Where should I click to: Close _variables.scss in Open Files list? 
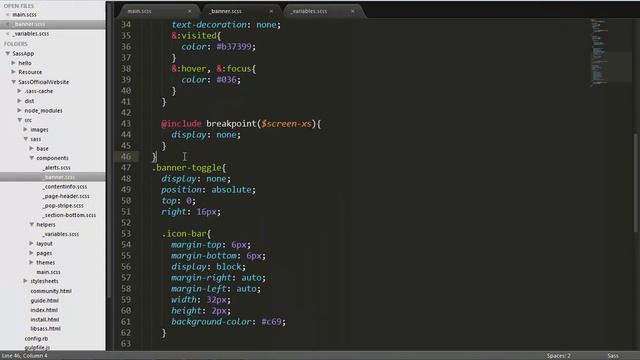point(7,33)
